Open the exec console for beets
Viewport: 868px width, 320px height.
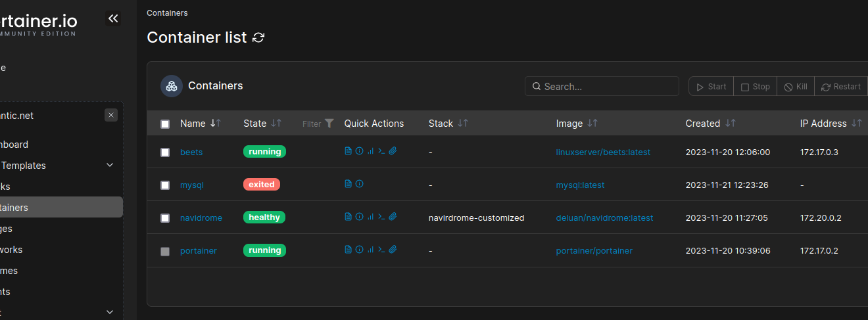pyautogui.click(x=381, y=150)
